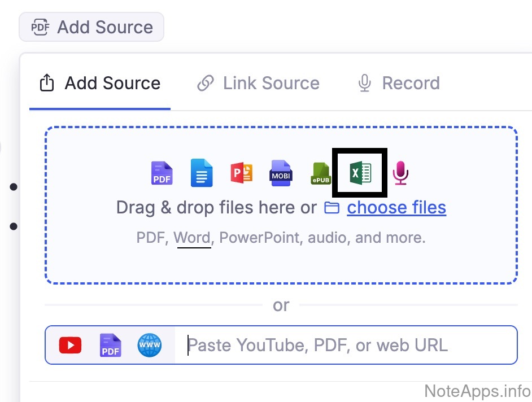Screen dimensions: 532x402
Task: Open the choose files link
Action: [396, 208]
